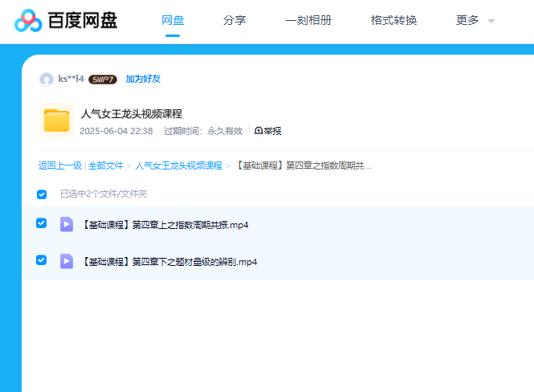Open the 格式转换 tab
The image size is (534, 392).
tap(393, 20)
